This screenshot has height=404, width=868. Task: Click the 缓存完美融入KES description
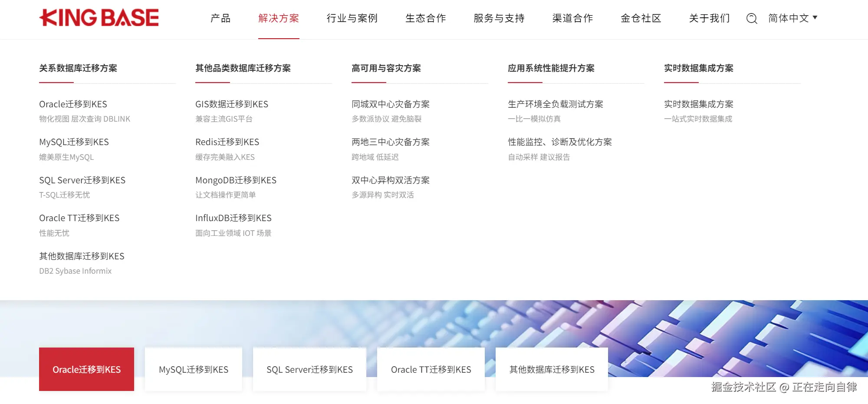coord(225,157)
